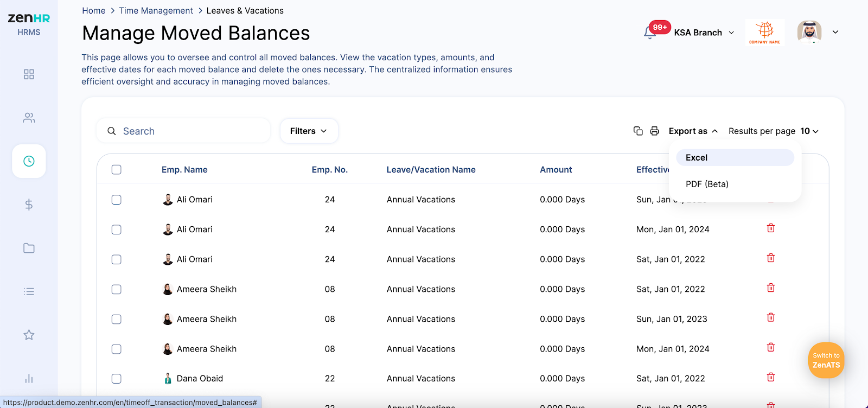Click Manage Moved Balances page title
Screen dimensions: 868x408
coord(196,33)
